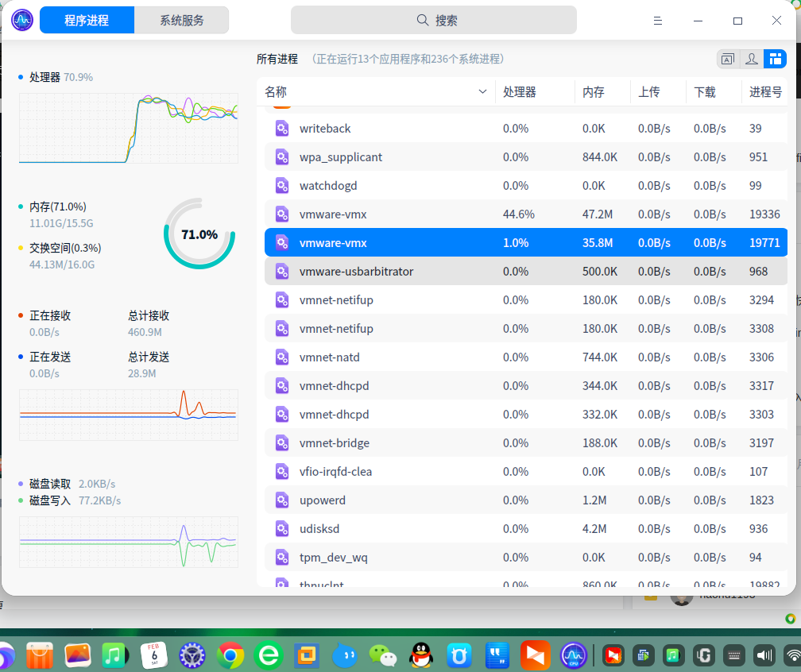Screen dimensions: 801x672
Task: Click the vfio-irqfd-clea process icon
Action: (282, 472)
